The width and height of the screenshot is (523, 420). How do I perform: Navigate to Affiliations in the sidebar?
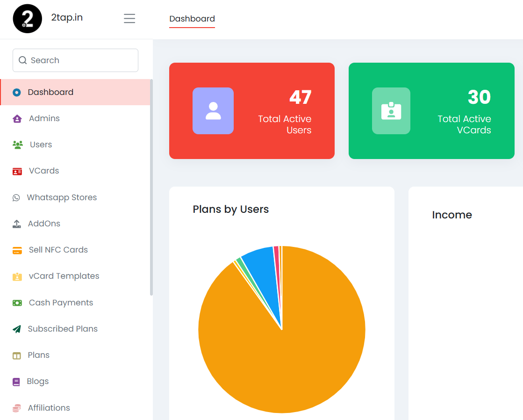coord(49,408)
